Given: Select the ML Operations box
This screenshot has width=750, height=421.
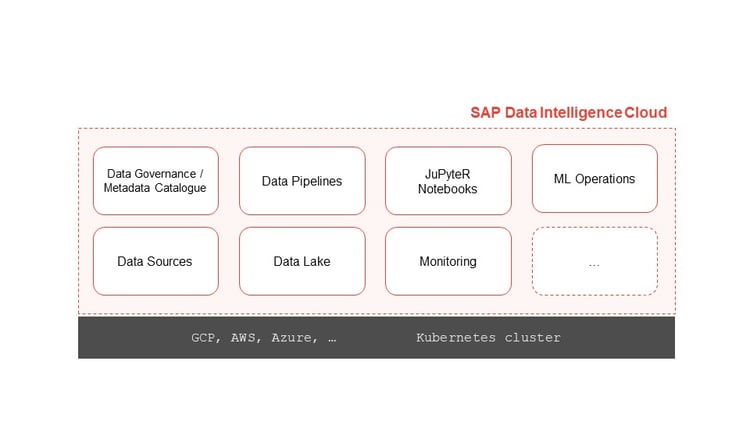Looking at the screenshot, I should pyautogui.click(x=595, y=178).
